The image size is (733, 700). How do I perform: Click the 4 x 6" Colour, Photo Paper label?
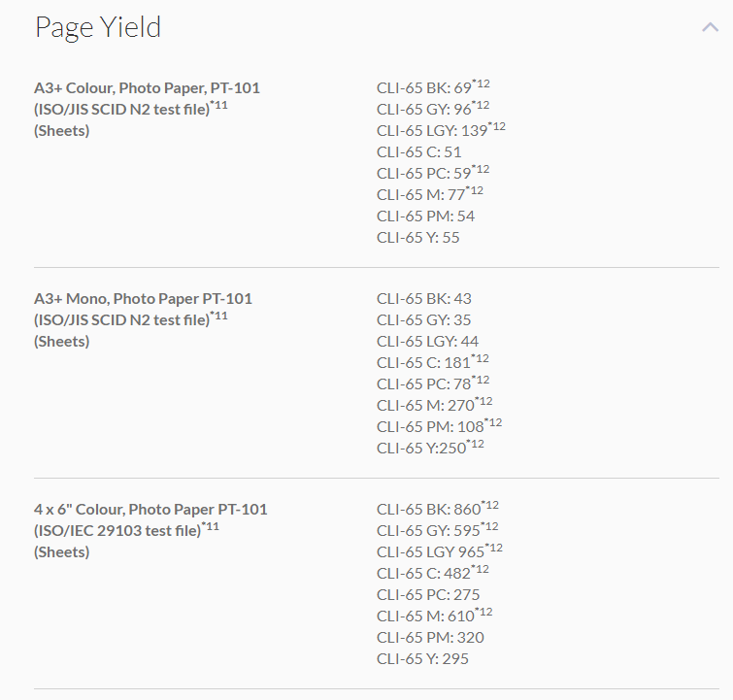(x=150, y=510)
